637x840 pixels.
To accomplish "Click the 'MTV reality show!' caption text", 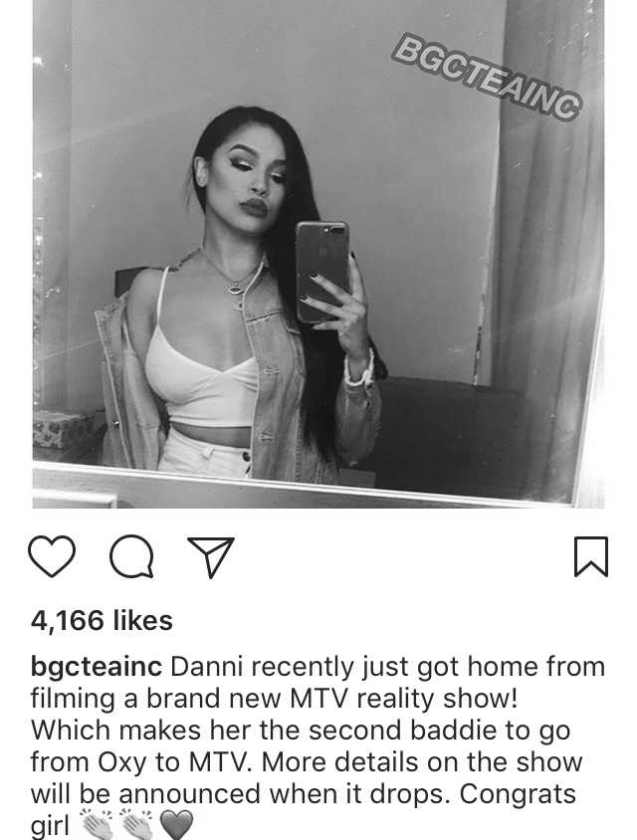I will 404,699.
